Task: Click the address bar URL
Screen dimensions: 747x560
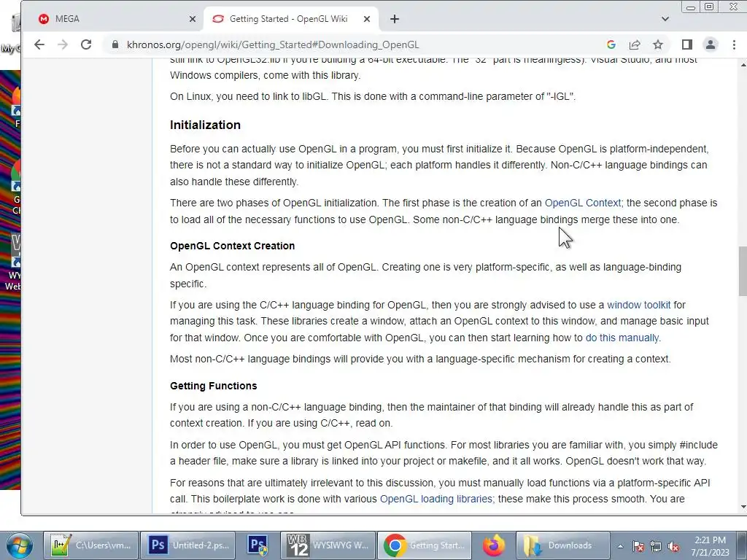Action: point(273,44)
